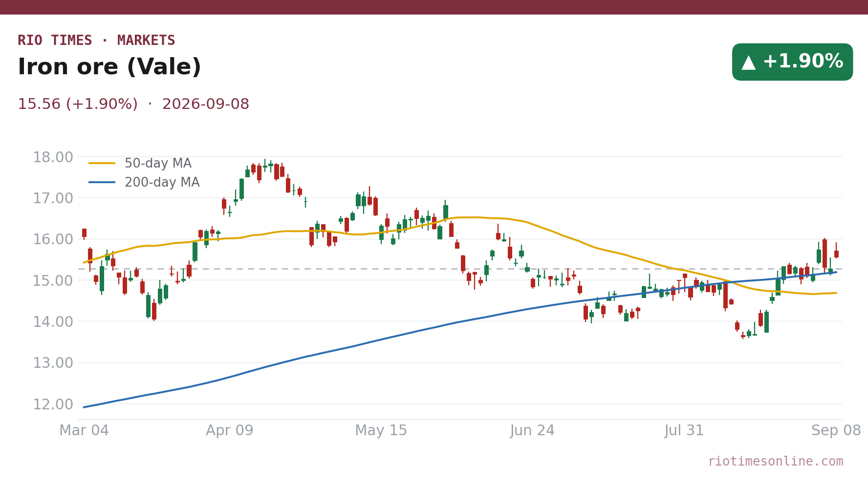
Task: Click the 15.00 y-axis label
Action: tap(53, 281)
